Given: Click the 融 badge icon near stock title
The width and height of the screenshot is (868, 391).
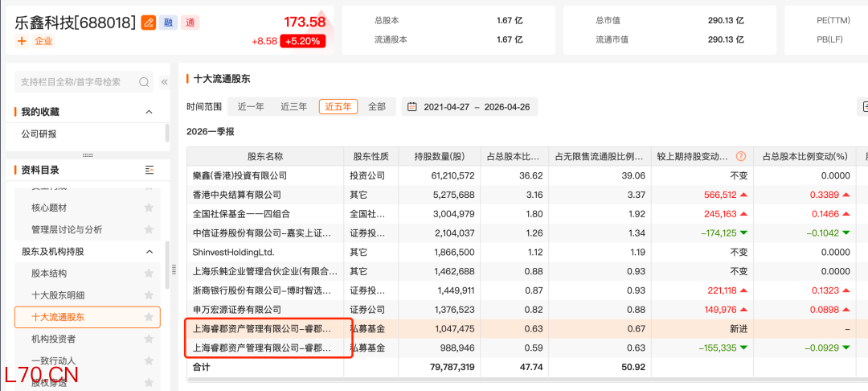Looking at the screenshot, I should pyautogui.click(x=168, y=23).
